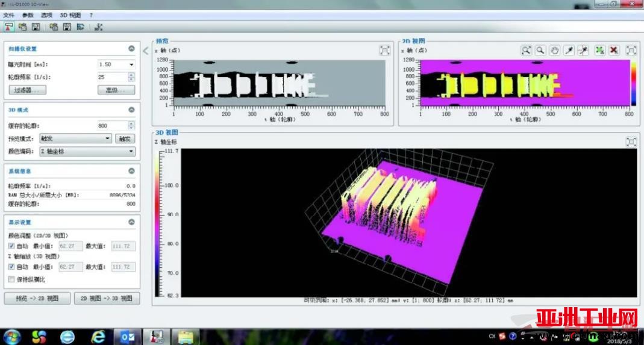Open Windows Start menu orb
644x345 pixels.
click(11, 337)
